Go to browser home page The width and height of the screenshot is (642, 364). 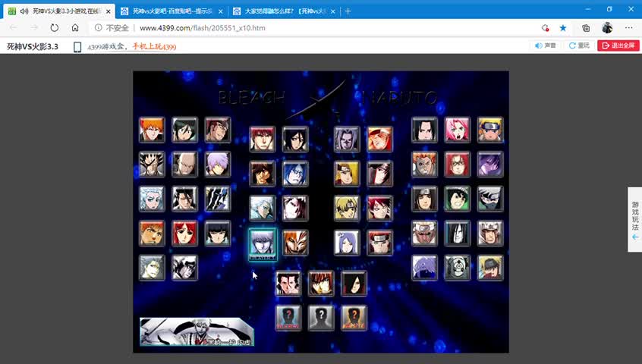pyautogui.click(x=75, y=28)
